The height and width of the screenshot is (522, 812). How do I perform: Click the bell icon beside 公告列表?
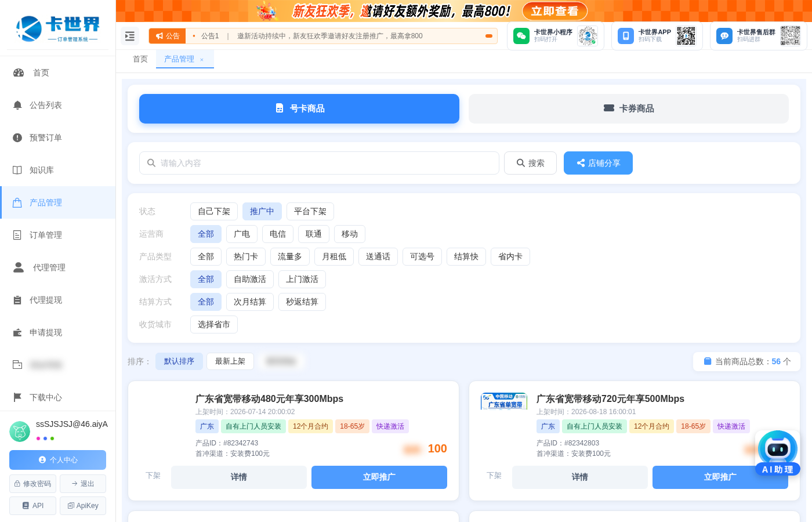point(17,105)
